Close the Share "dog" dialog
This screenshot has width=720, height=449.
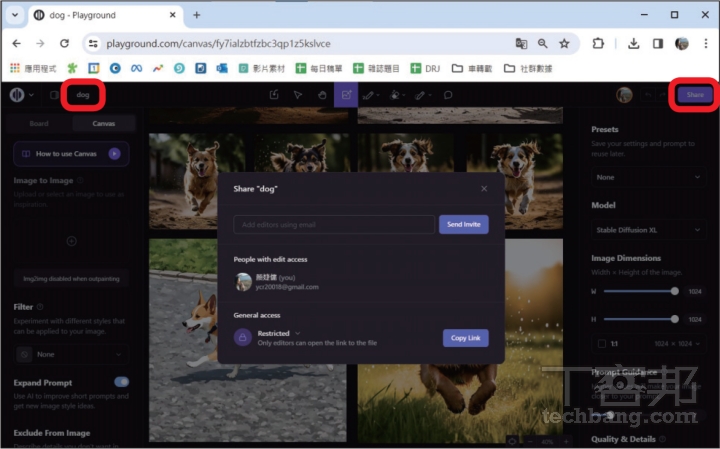click(484, 189)
